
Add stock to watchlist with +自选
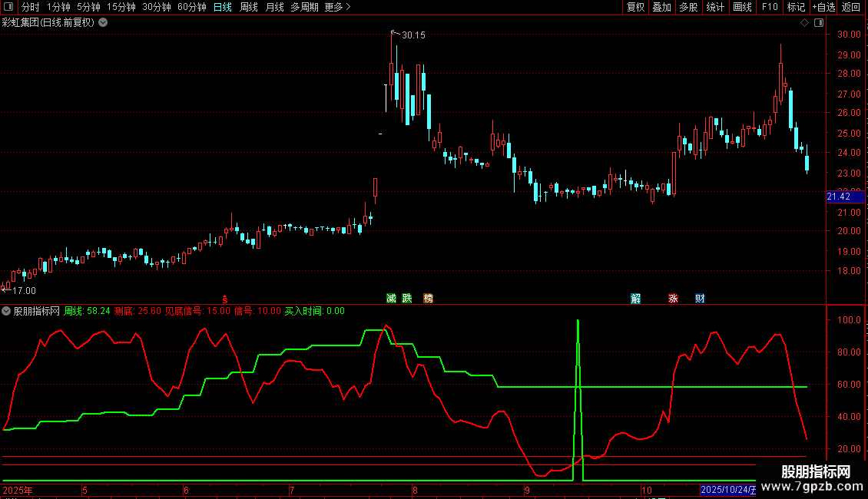pos(823,7)
